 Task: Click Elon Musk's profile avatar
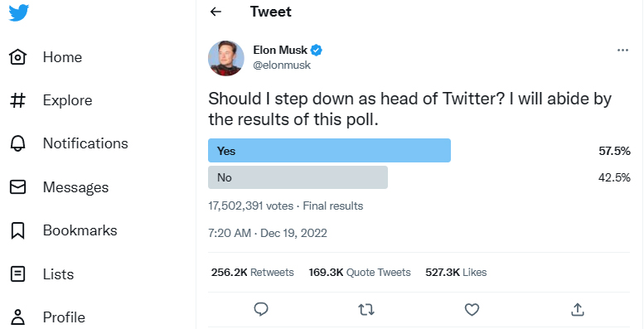pos(226,58)
